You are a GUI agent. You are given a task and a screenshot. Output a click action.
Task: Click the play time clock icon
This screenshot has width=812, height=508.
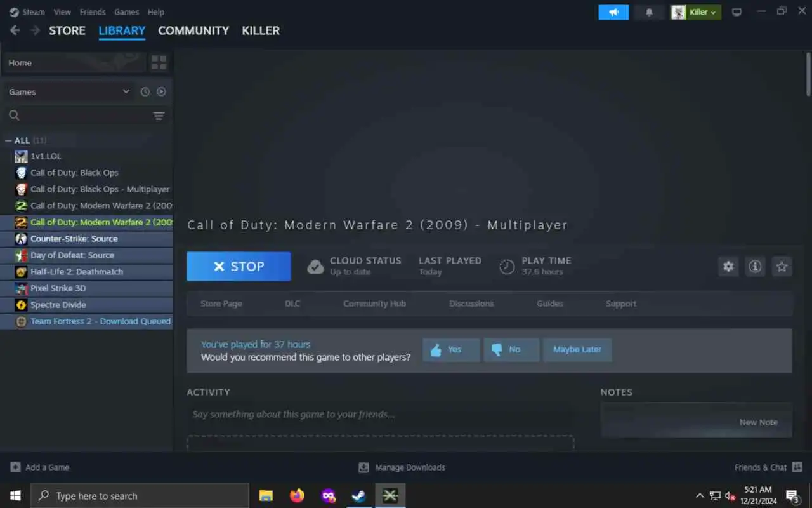[507, 267]
